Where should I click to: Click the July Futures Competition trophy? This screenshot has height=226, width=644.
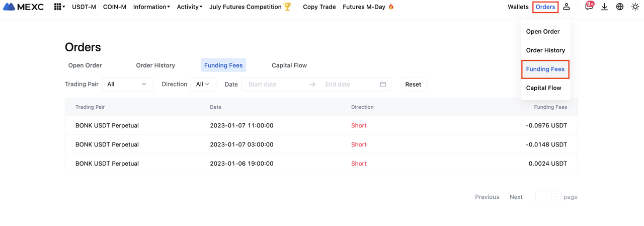[287, 7]
